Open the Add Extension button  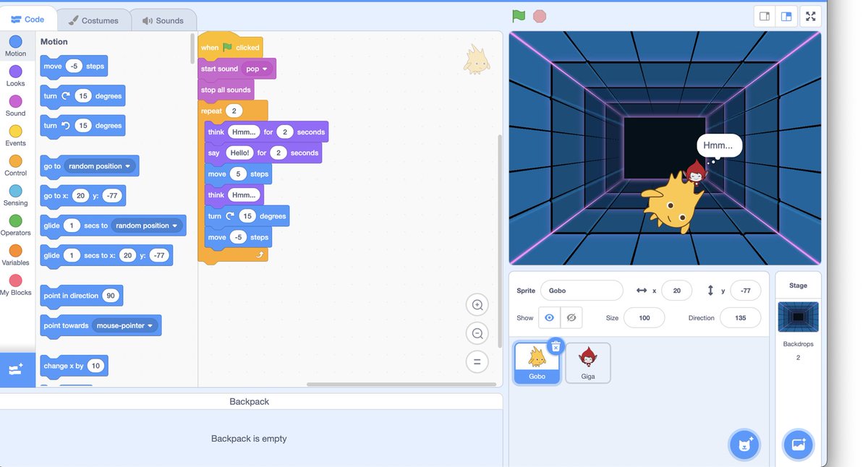pos(17,370)
